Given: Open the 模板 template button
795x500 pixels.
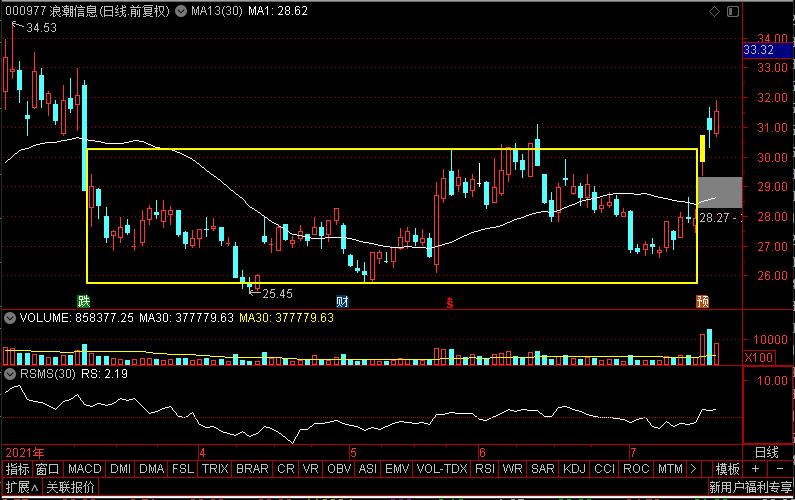Looking at the screenshot, I should [x=727, y=469].
